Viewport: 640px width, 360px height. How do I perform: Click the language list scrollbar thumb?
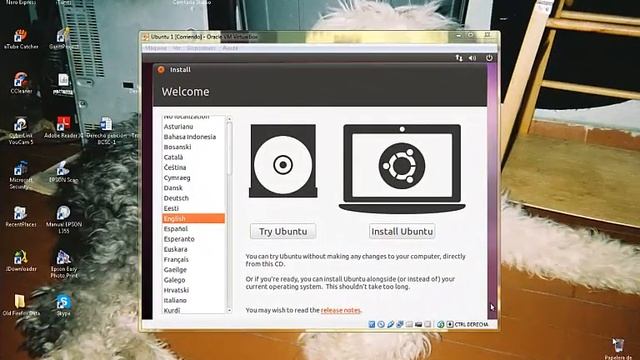pyautogui.click(x=229, y=149)
